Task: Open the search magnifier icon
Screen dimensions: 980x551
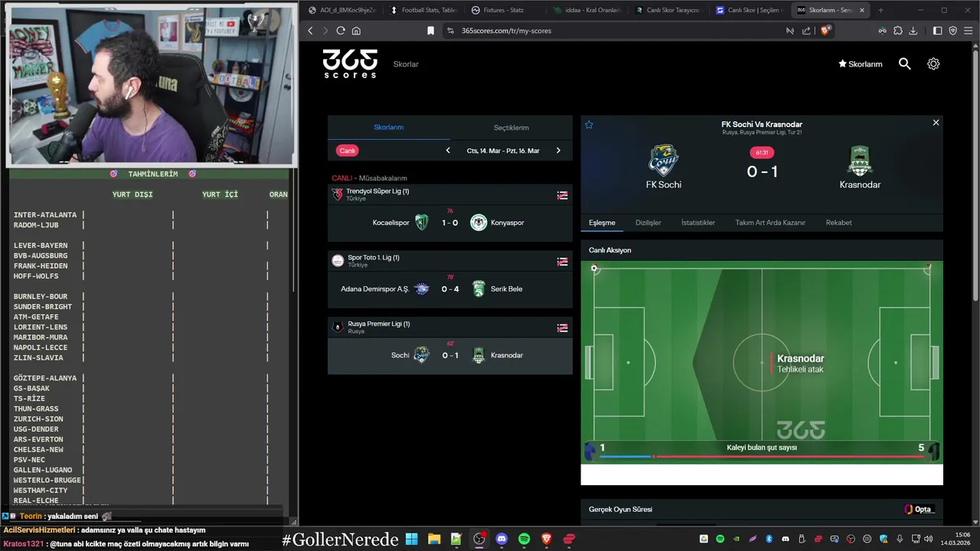Action: point(905,64)
